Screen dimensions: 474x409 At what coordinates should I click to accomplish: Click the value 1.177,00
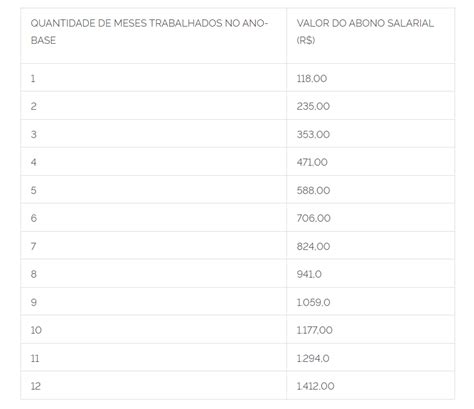click(x=314, y=330)
